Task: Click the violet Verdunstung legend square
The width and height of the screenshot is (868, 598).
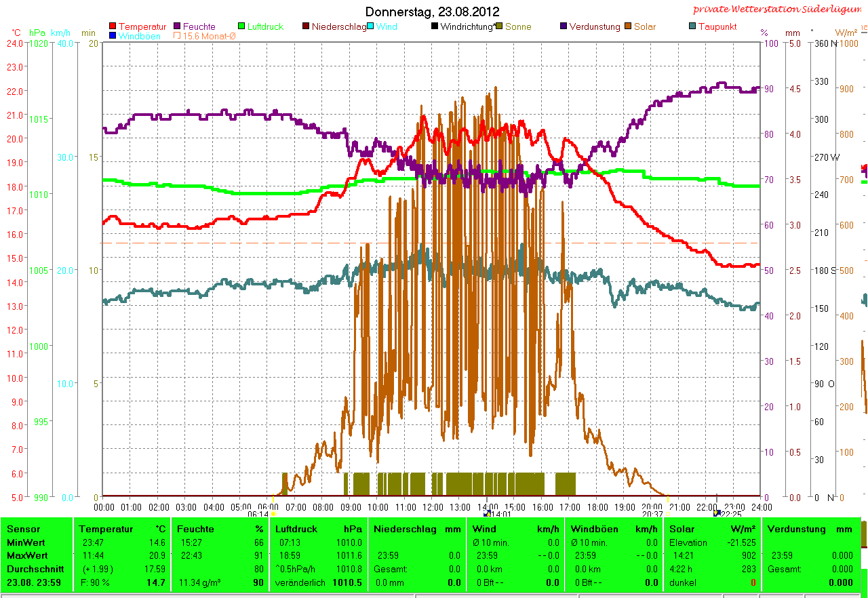Action: click(564, 26)
